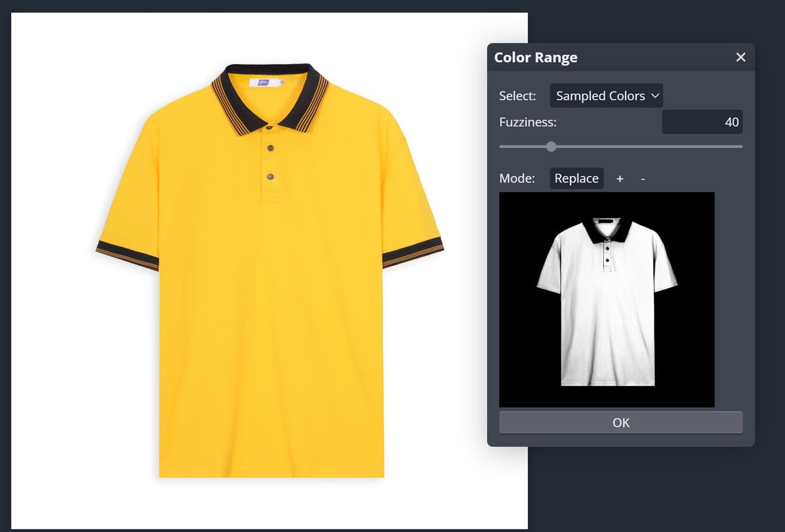Viewport: 785px width, 532px height.
Task: Click the Fuzziness value field
Action: click(x=702, y=122)
